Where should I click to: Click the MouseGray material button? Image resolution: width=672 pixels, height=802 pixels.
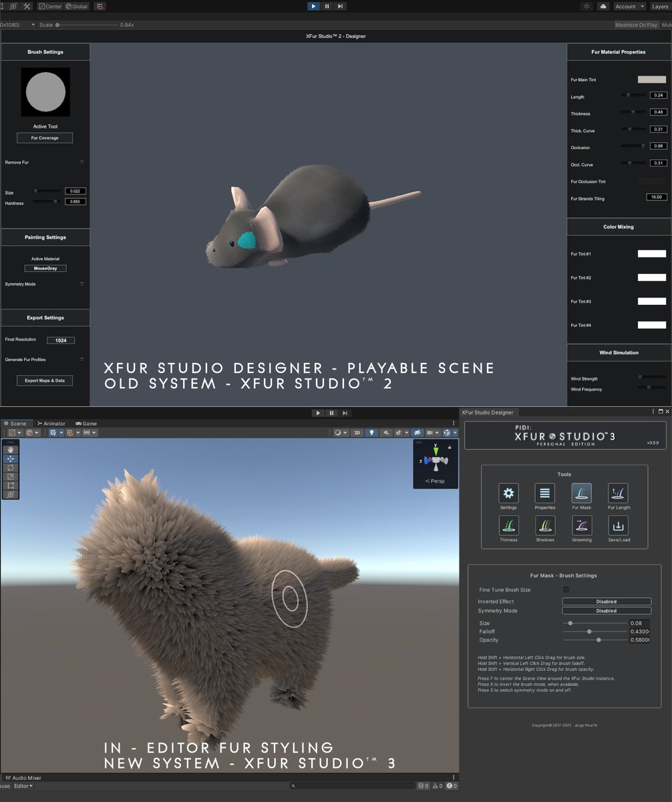[45, 268]
